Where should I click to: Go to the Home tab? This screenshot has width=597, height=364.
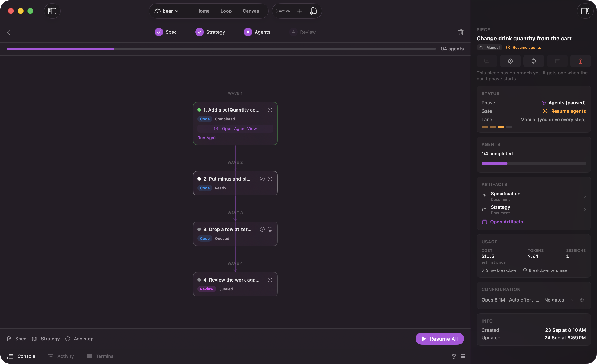point(203,11)
